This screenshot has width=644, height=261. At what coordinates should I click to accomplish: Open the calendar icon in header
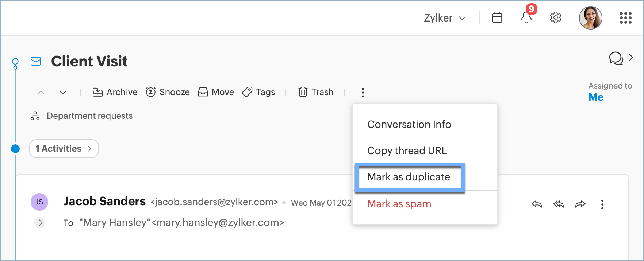[x=497, y=17]
